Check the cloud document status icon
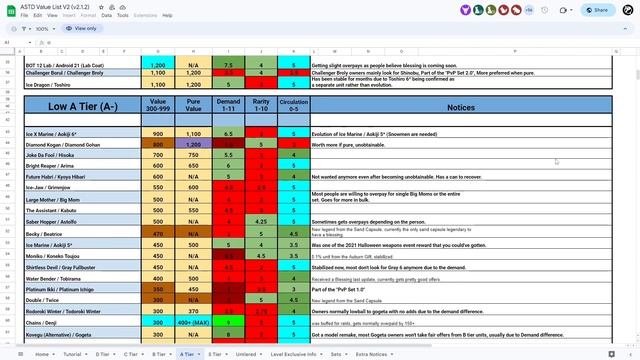 click(x=122, y=7)
